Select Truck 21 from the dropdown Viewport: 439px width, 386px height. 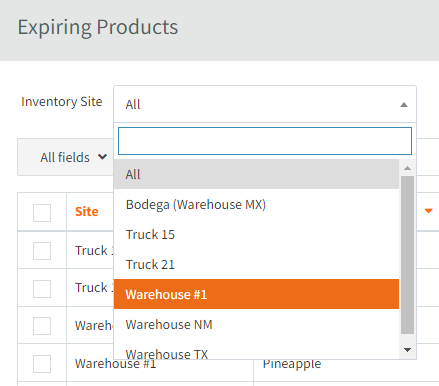coord(256,264)
